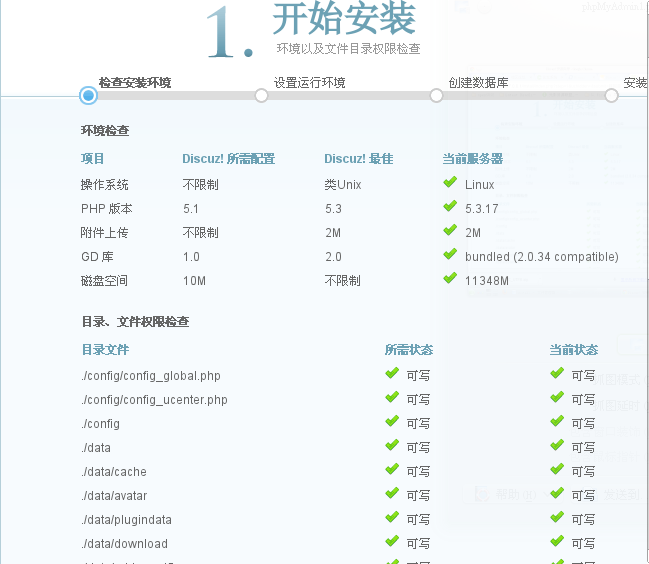Click ./data/cache required-status check icon
This screenshot has width=649, height=564.
pos(392,469)
